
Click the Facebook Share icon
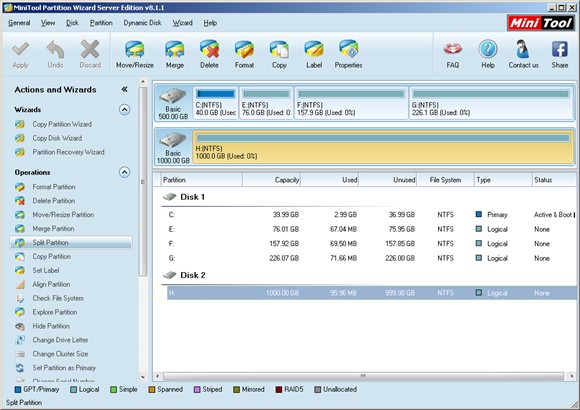pos(560,49)
